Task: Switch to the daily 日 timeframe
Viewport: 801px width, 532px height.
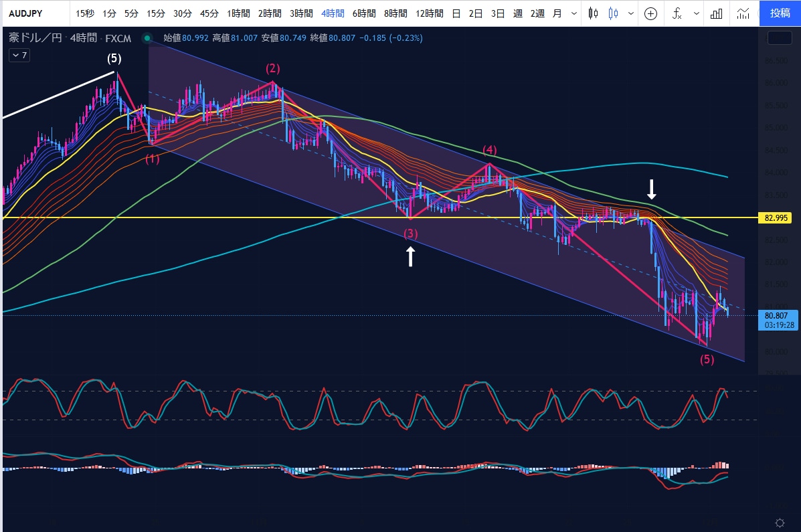Action: click(x=456, y=13)
